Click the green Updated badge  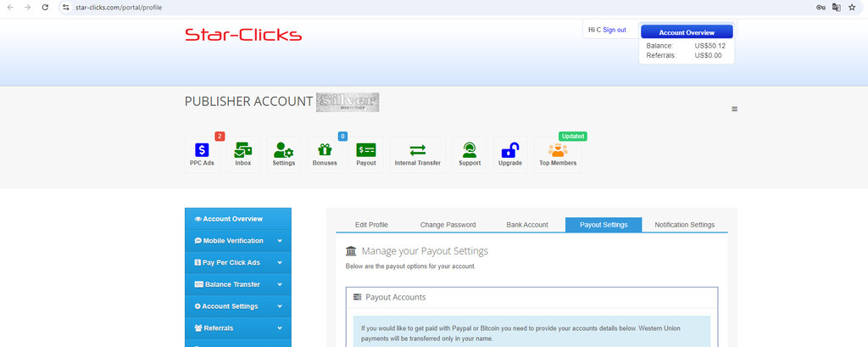pos(573,137)
